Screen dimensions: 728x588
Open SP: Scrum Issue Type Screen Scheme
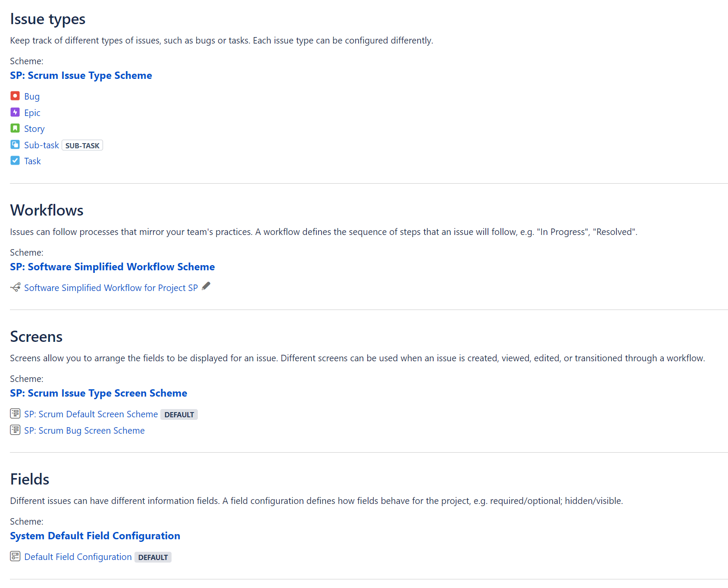coord(99,393)
